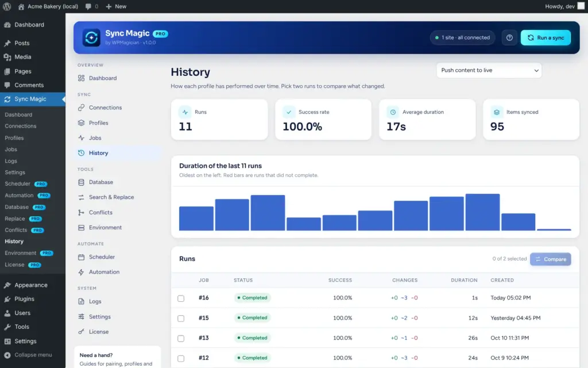Viewport: 588px width, 368px height.
Task: Tick the checkbox for run #15
Action: tap(181, 319)
